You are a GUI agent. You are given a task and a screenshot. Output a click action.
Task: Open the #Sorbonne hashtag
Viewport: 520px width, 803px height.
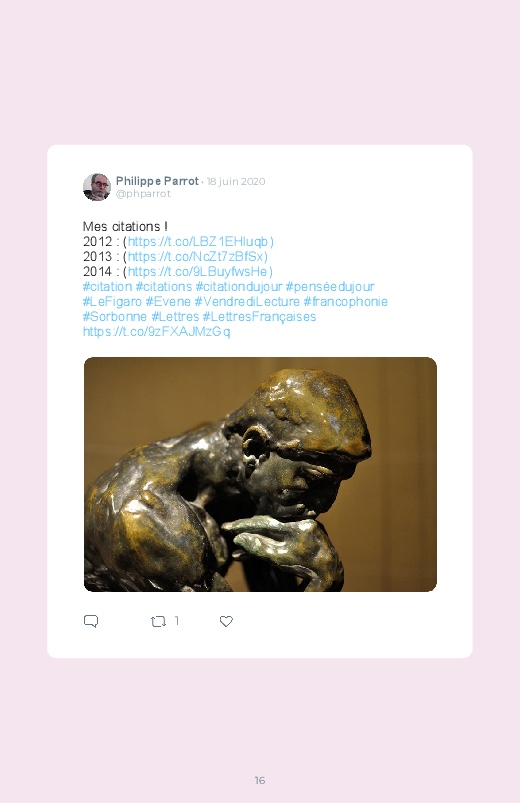coord(115,316)
